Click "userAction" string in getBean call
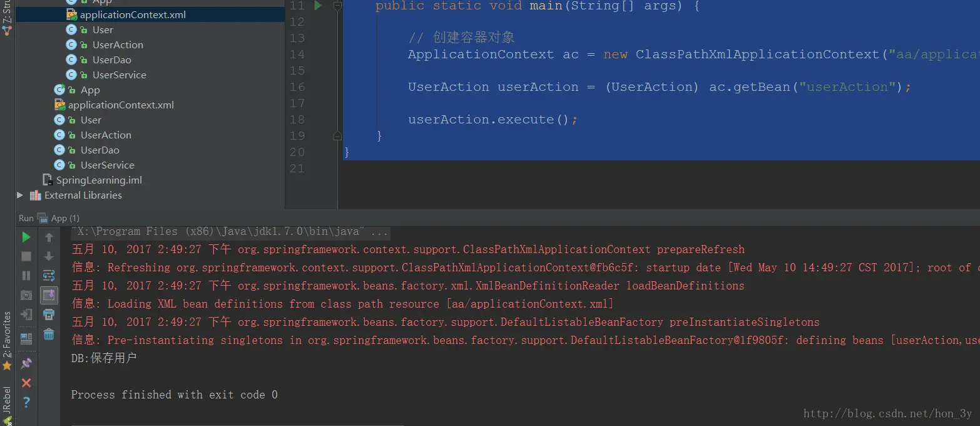 pos(847,87)
